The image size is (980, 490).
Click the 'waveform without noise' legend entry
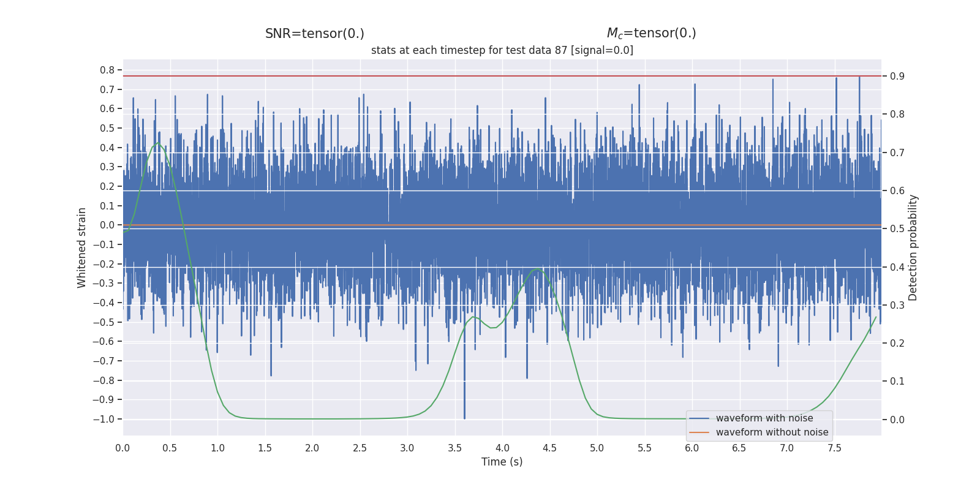pos(772,432)
